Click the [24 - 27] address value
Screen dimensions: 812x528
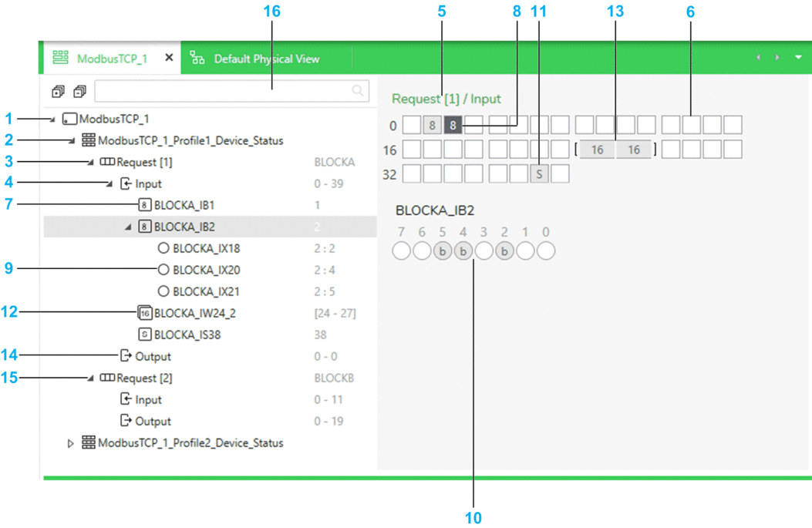(x=335, y=313)
